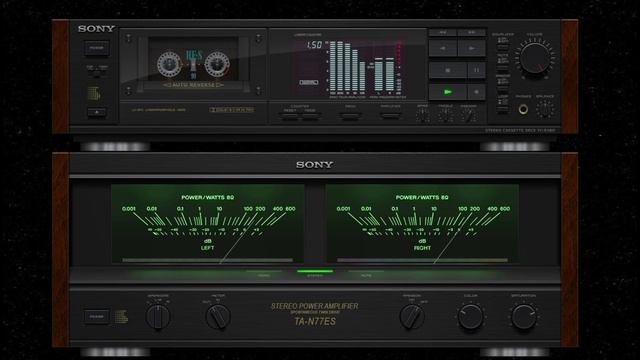The height and width of the screenshot is (360, 640).
Task: Click the spectrum analyzer bars display
Action: pos(347,67)
